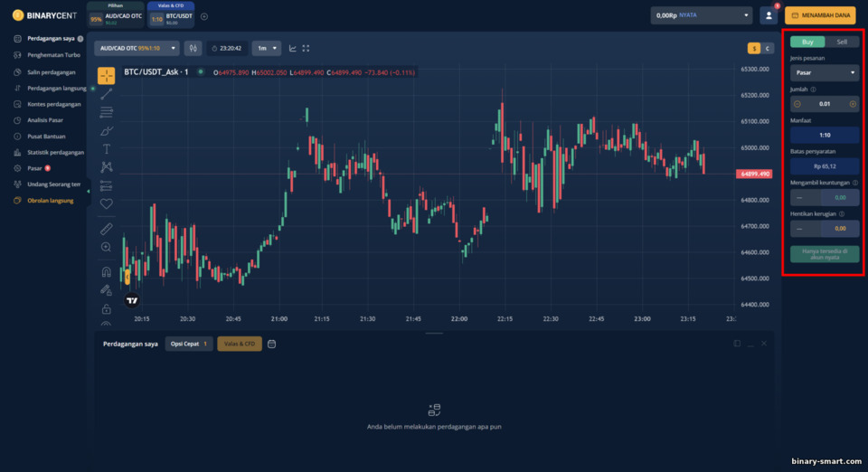This screenshot has height=472, width=868.
Task: Select the brush drawing tool
Action: point(107,131)
